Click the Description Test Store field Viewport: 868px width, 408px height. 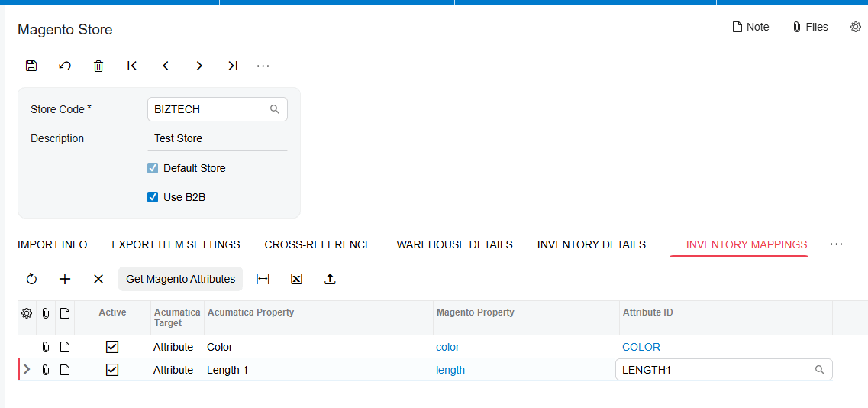point(217,138)
